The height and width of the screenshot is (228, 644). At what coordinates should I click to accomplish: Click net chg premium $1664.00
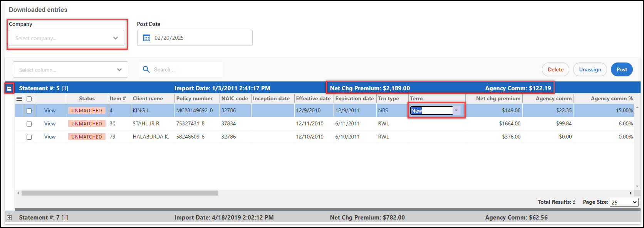pos(510,123)
